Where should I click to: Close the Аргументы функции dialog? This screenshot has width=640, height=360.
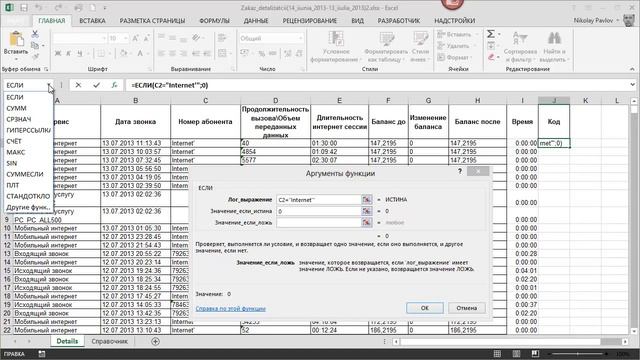tap(478, 171)
